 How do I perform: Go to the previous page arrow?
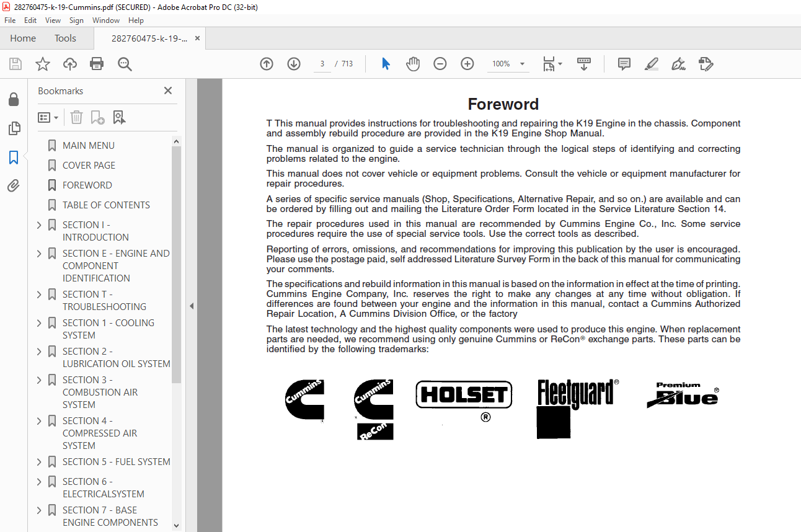[267, 64]
